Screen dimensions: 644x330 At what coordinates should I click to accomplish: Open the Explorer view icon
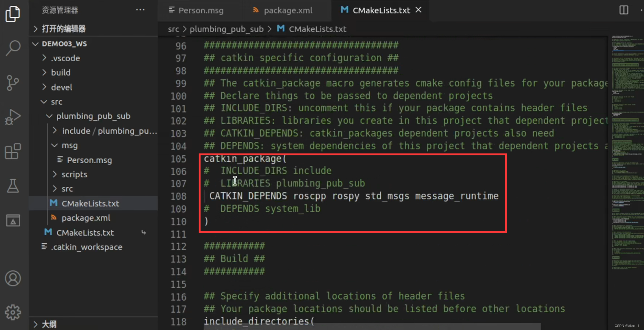13,14
